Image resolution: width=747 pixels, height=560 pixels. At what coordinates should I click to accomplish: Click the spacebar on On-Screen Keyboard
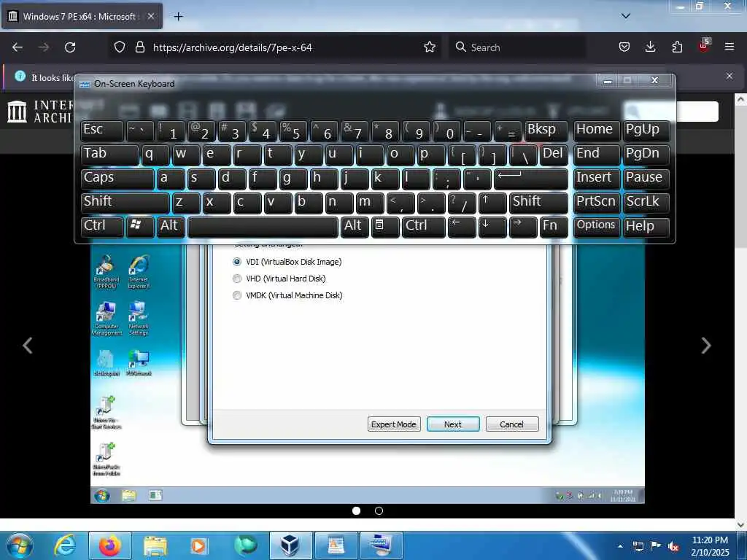point(263,226)
